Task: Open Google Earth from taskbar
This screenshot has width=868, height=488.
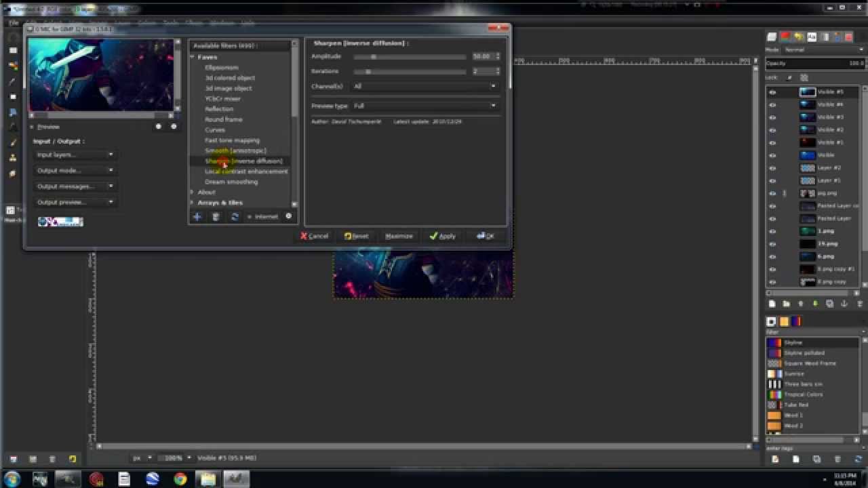Action: pos(152,479)
